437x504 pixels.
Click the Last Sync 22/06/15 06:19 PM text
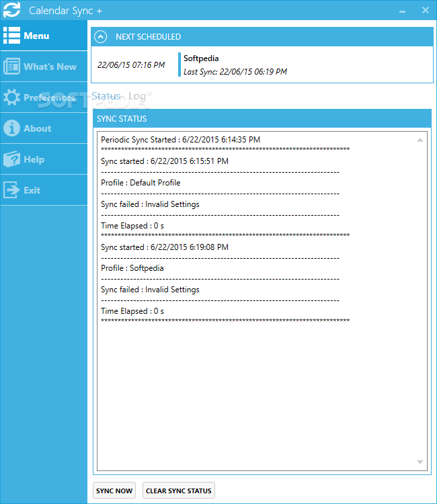pyautogui.click(x=235, y=72)
